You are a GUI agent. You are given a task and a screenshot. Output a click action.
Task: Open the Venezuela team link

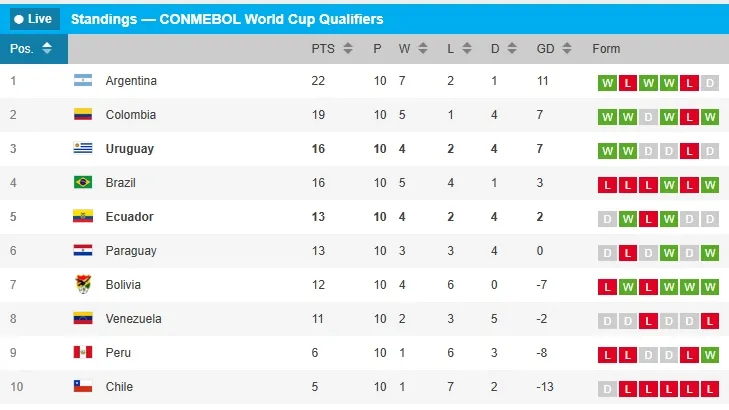pyautogui.click(x=133, y=319)
